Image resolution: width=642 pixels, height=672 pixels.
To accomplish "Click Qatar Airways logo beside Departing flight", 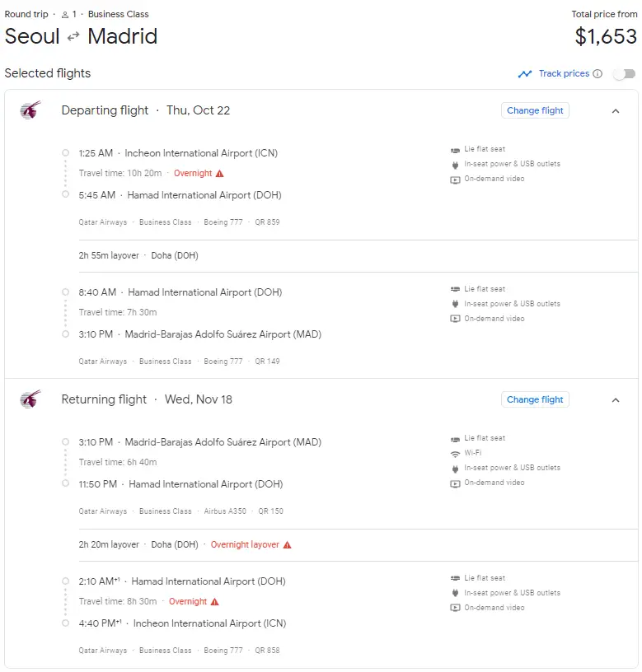I will pos(30,110).
